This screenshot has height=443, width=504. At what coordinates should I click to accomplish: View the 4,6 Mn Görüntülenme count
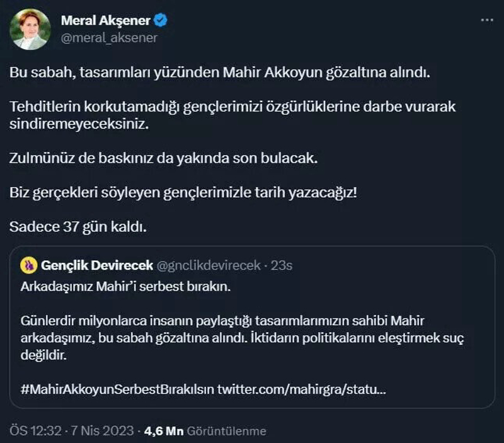(x=205, y=431)
